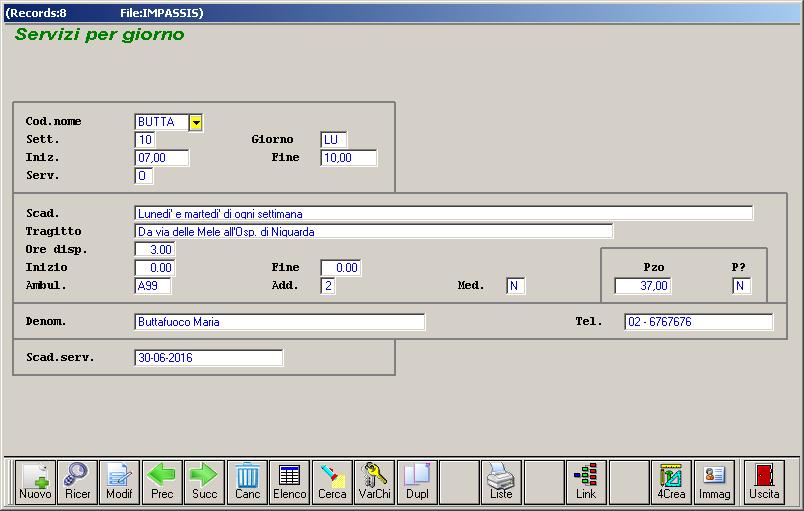
Task: Click Modif to edit the record
Action: coord(119,482)
